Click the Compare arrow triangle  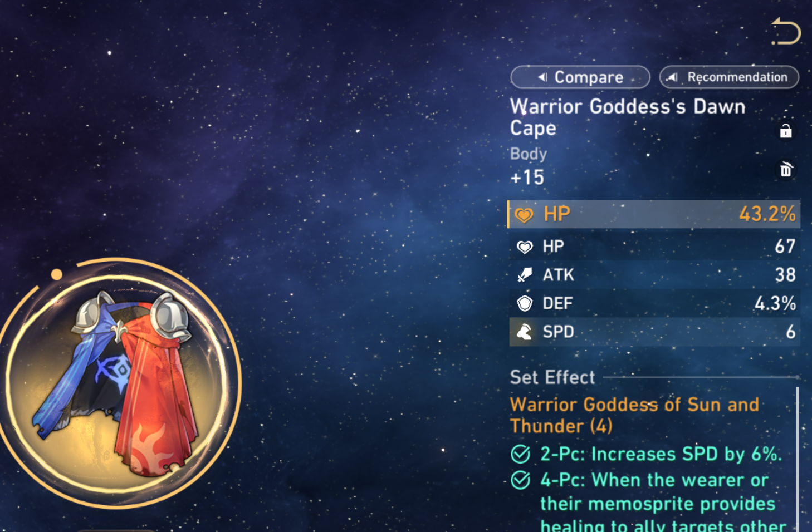coord(542,77)
